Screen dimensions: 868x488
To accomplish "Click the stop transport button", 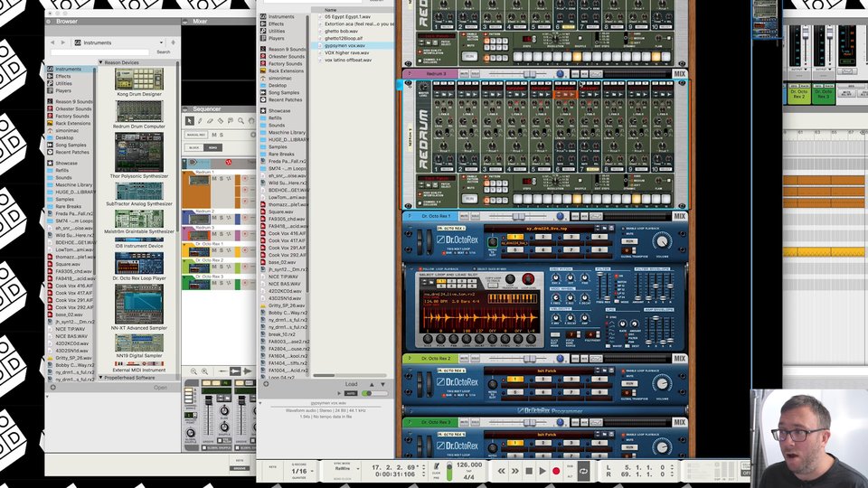I will click(x=529, y=471).
